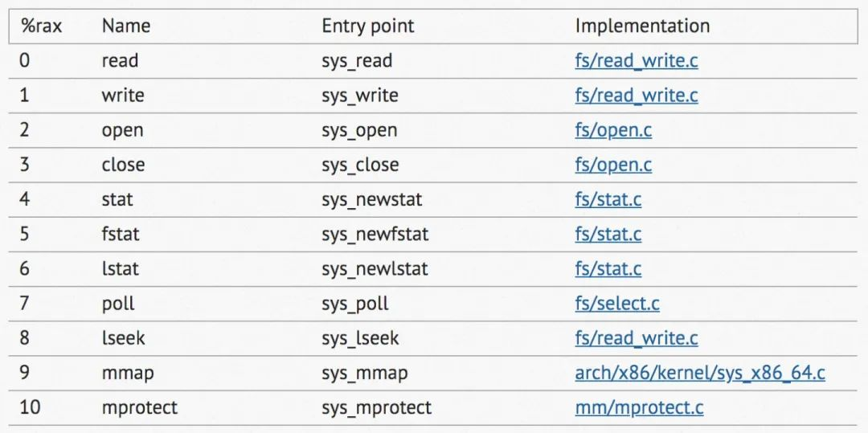Select the poll name cell
868x433 pixels.
pyautogui.click(x=118, y=304)
